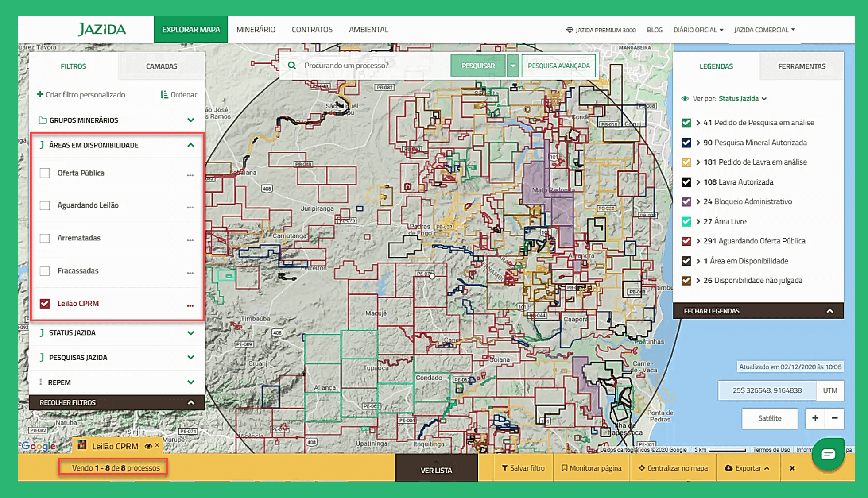Switch map to Satélite view

770,418
